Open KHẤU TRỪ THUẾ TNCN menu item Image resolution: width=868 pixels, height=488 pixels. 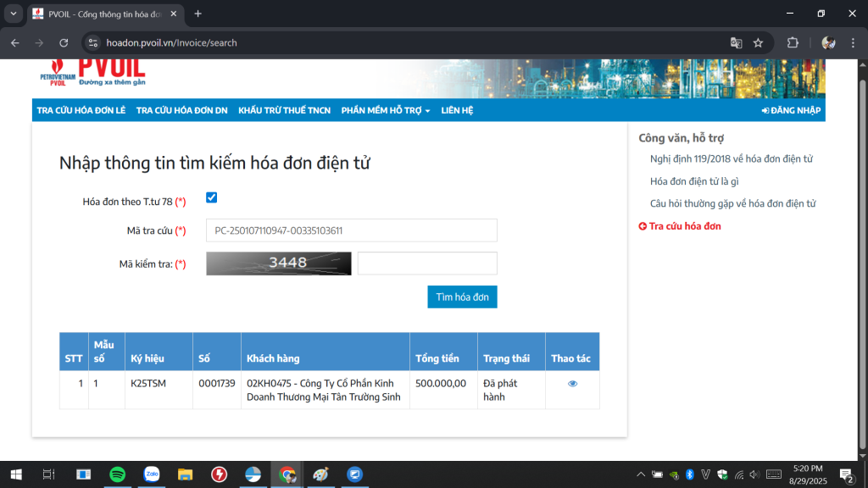point(284,110)
